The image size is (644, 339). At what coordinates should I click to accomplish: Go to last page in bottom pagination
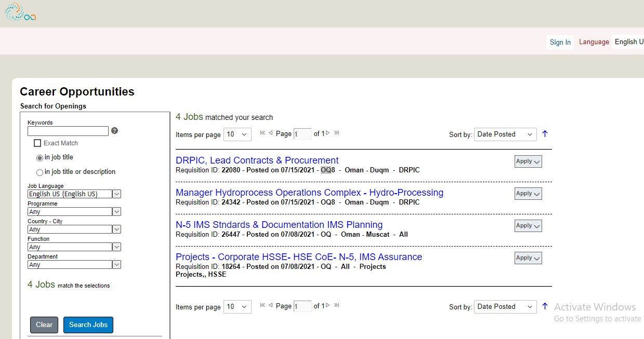pos(336,305)
